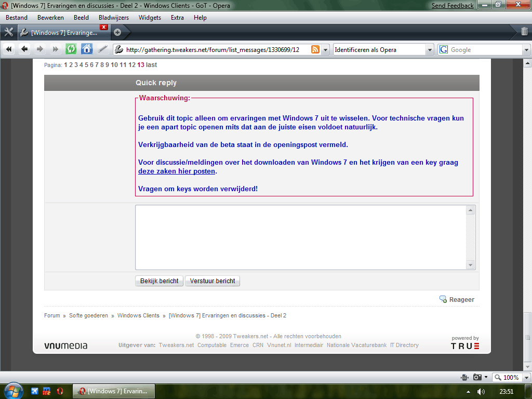Click the vnumedia logo
Screen dimensions: 532x399
(66, 345)
